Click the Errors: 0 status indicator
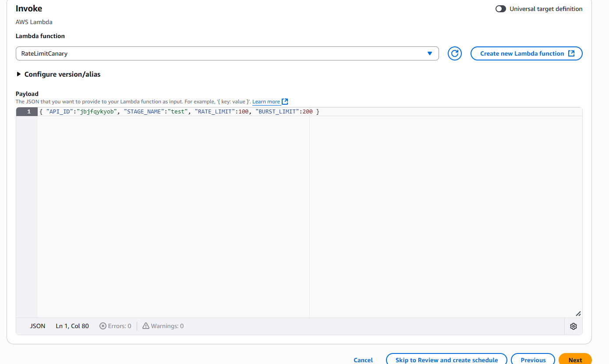Image resolution: width=609 pixels, height=364 pixels. (116, 326)
